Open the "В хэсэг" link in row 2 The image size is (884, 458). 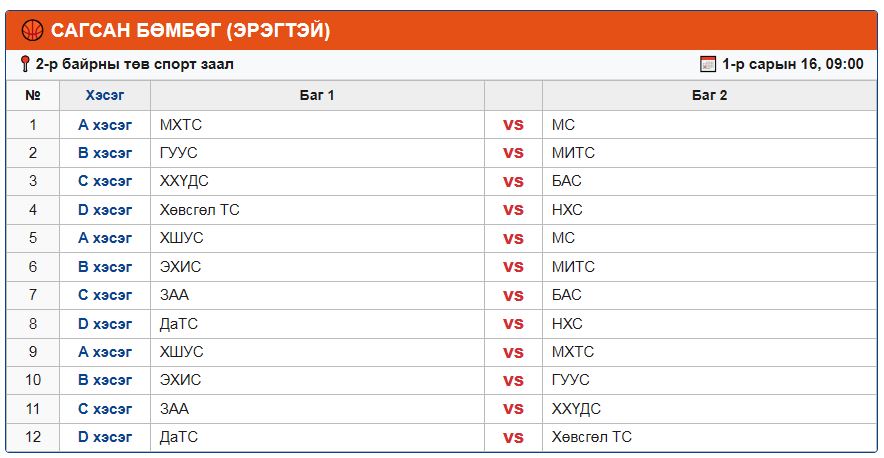click(x=105, y=153)
